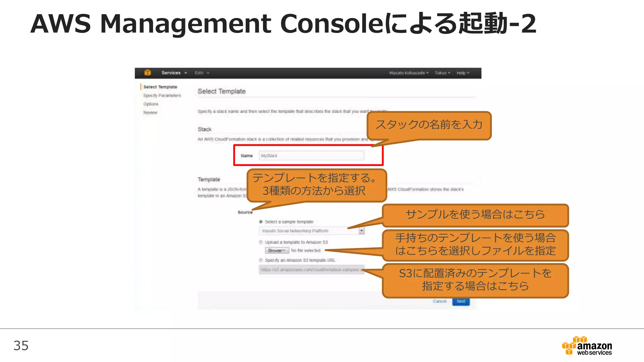Screen dimensions: 644x362
Task: Go to the Options step
Action: point(151,104)
